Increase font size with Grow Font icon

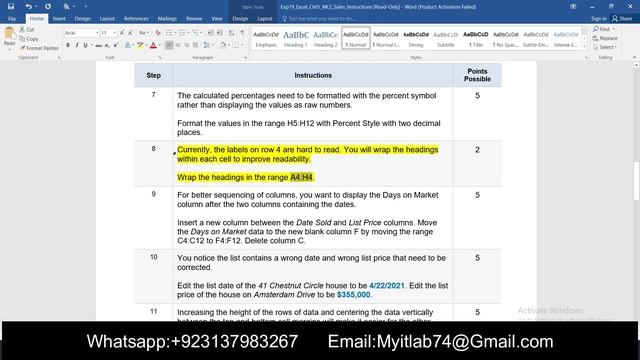click(122, 33)
